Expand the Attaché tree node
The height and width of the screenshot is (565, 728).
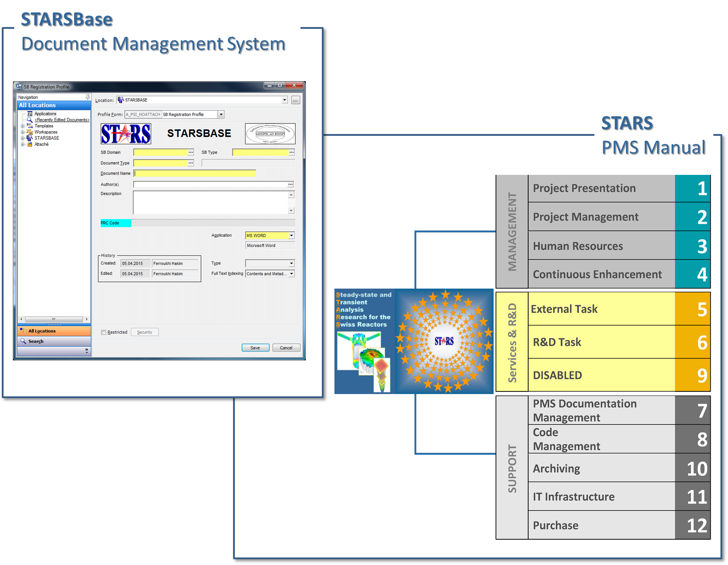[x=23, y=144]
